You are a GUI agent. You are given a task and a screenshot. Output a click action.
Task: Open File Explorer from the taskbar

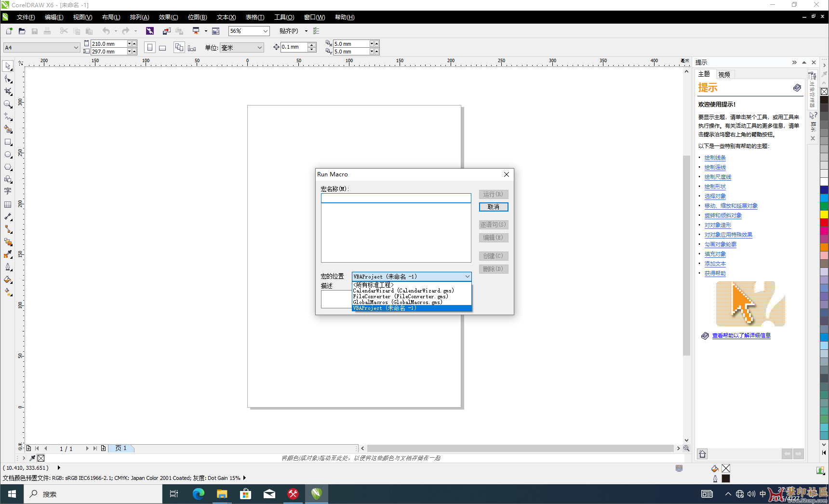coord(222,494)
